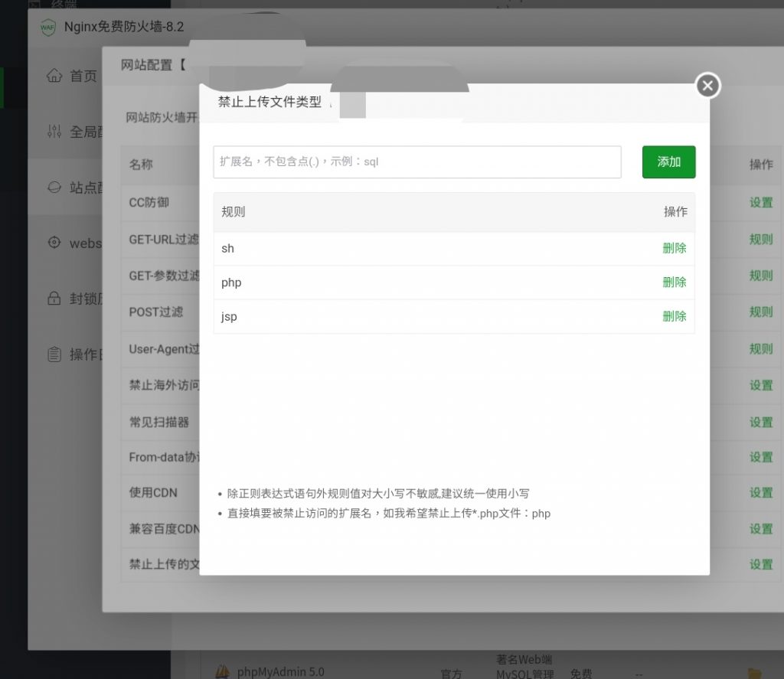Image resolution: width=784 pixels, height=679 pixels.
Task: Open the 首页 menu item
Action: (83, 76)
